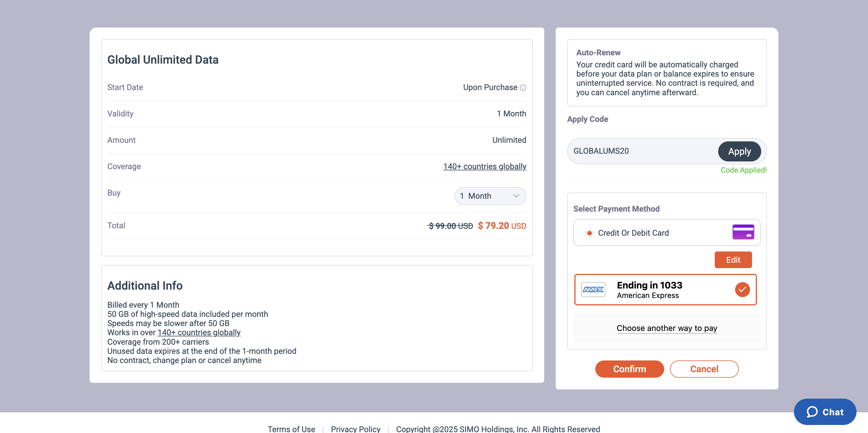
Task: Click the Validity value 1 Month
Action: point(511,114)
